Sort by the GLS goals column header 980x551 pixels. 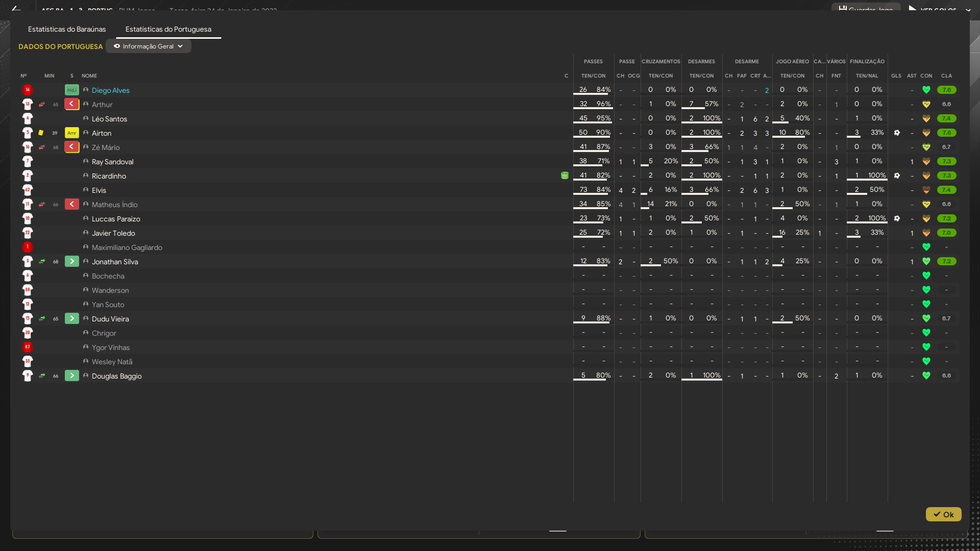point(896,76)
